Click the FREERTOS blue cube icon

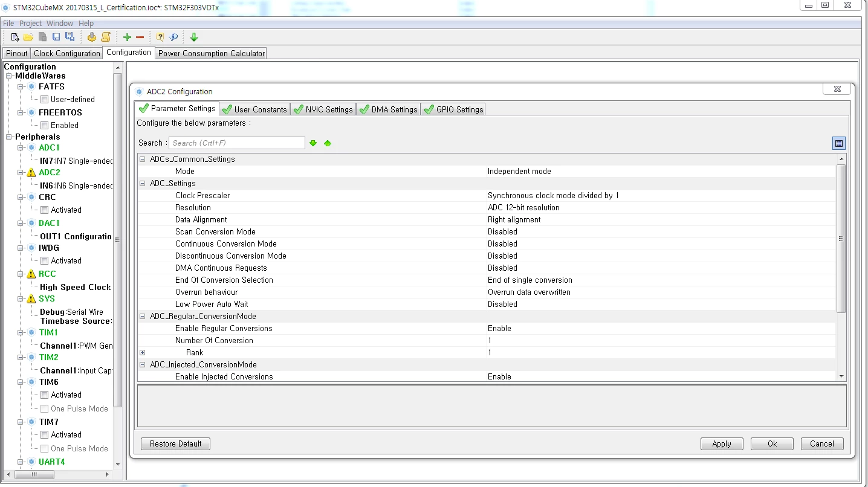coord(32,112)
